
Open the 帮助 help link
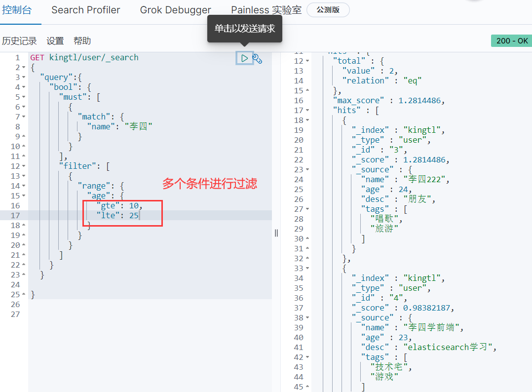pyautogui.click(x=82, y=41)
